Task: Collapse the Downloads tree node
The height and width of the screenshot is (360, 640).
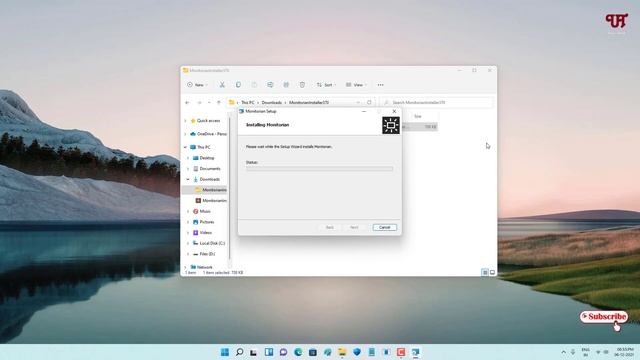Action: point(188,179)
